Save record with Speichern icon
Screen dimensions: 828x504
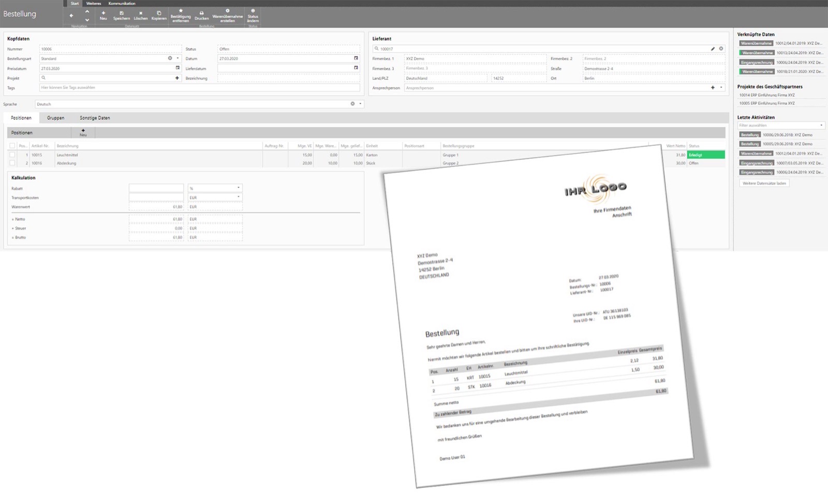coord(122,16)
